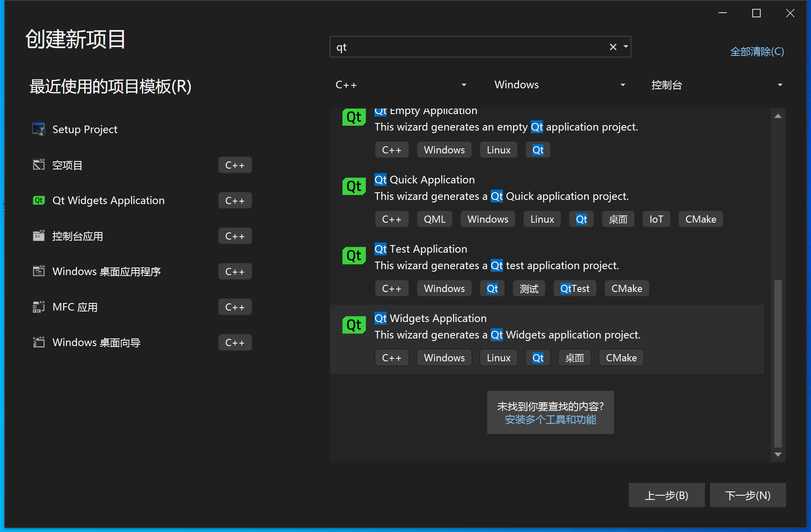The height and width of the screenshot is (532, 811).
Task: Clear the search box with the X icon
Action: (x=613, y=47)
